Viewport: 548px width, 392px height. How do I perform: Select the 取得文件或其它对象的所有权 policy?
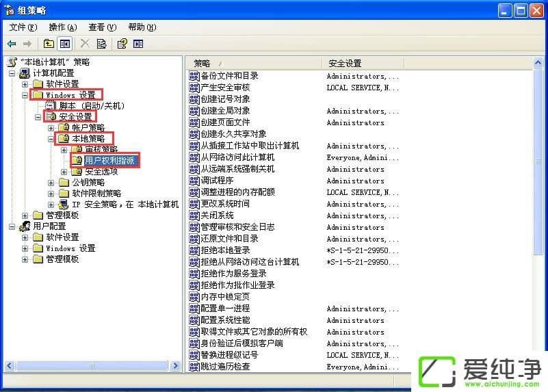254,332
